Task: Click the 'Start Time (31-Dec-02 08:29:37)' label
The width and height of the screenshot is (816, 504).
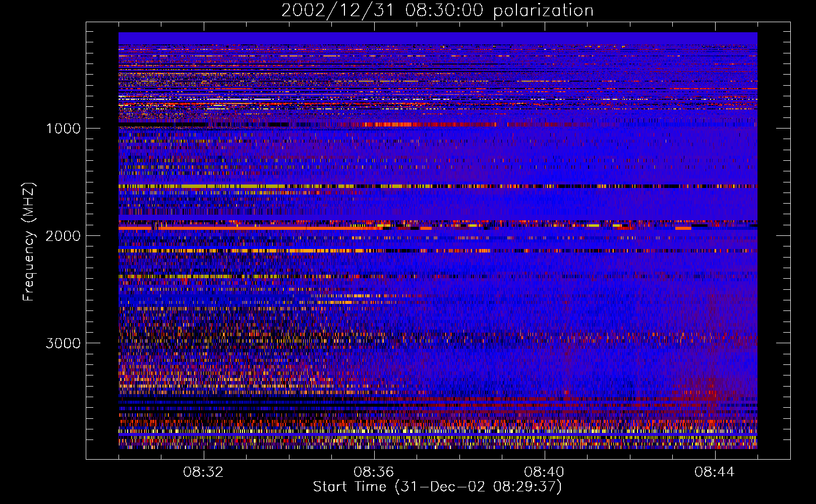Action: tap(437, 487)
